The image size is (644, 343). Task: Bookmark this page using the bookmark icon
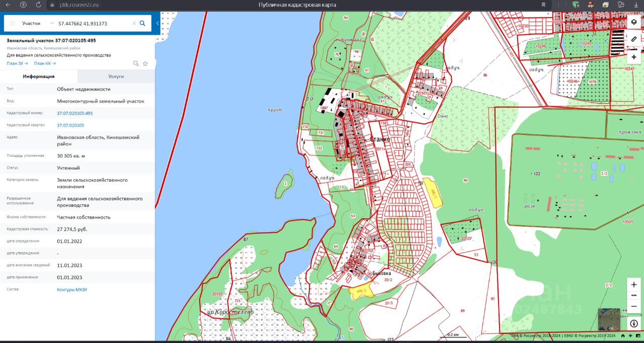point(543,5)
